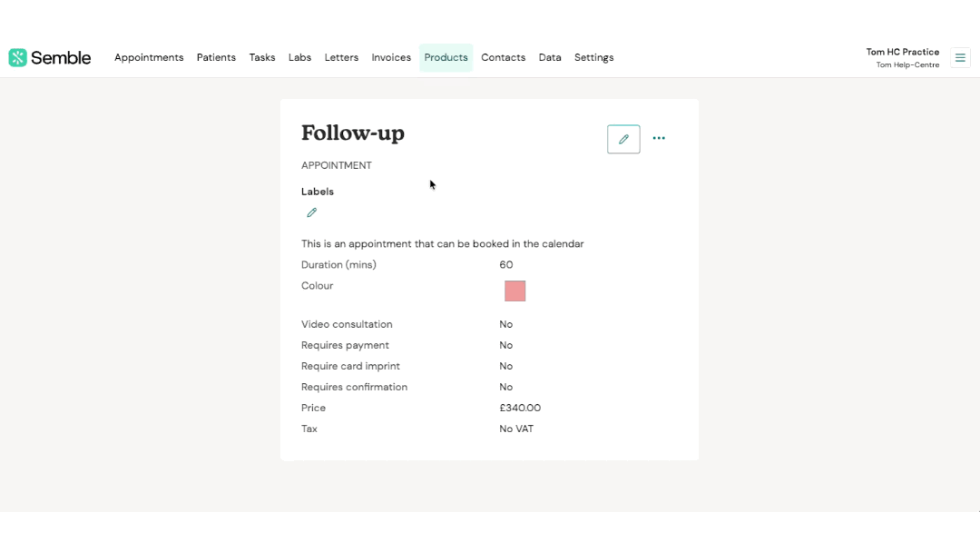Screen dimensions: 980x552
Task: Click the Semble logo icon
Action: (x=18, y=58)
